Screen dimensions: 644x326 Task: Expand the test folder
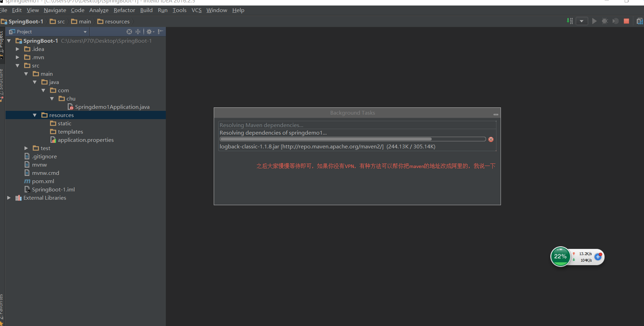pyautogui.click(x=26, y=148)
